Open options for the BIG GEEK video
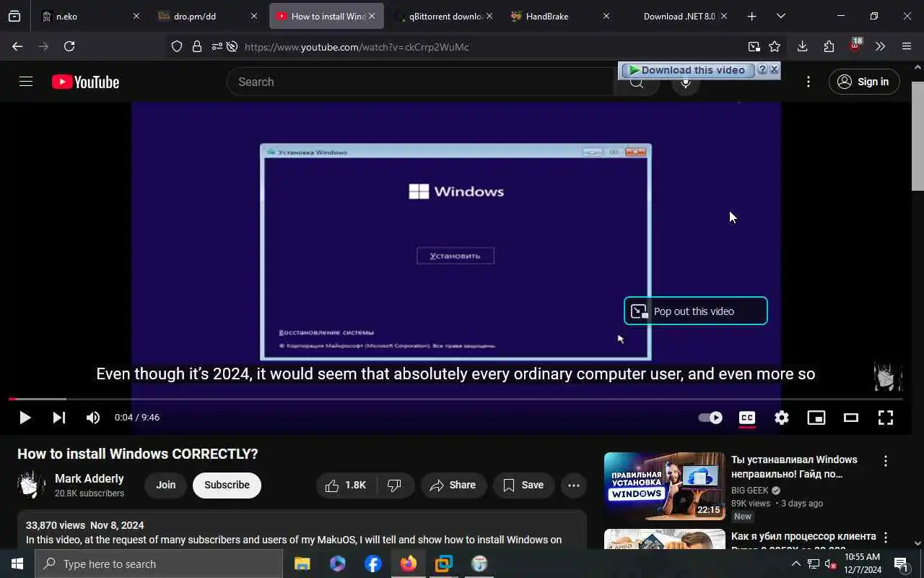This screenshot has height=578, width=924. pos(886,461)
